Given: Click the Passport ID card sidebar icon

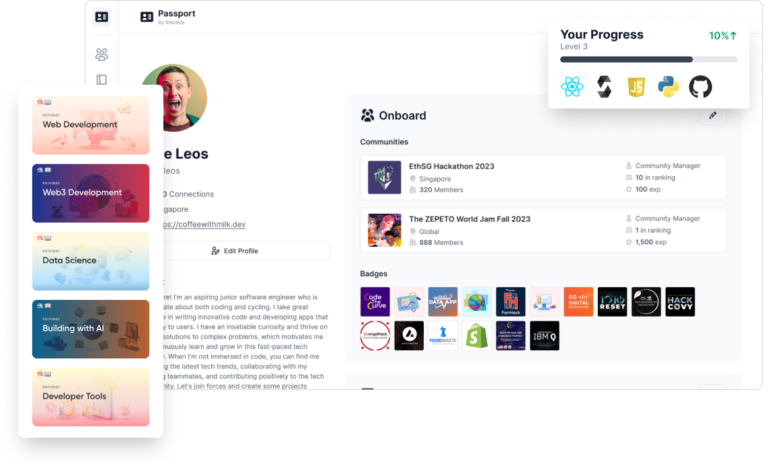Looking at the screenshot, I should coord(101,17).
